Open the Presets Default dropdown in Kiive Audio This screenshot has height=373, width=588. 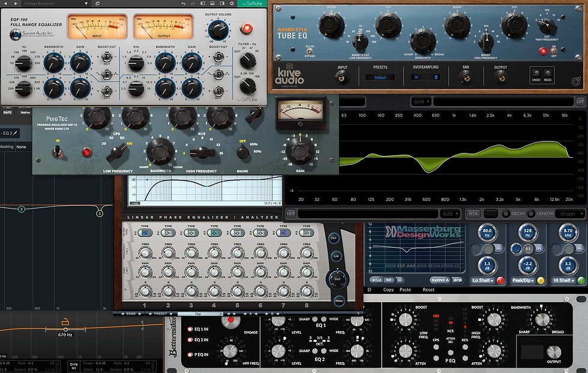click(380, 77)
